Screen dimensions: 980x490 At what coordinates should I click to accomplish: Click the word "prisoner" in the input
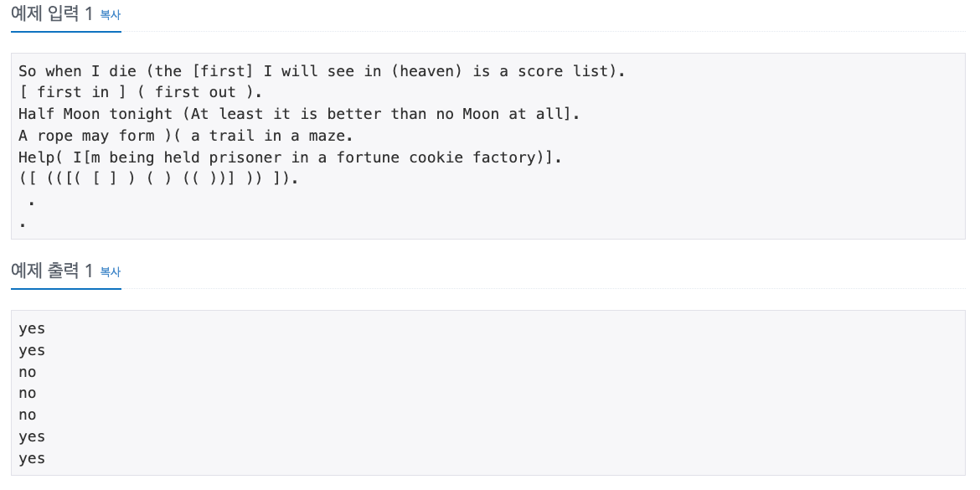pos(245,157)
